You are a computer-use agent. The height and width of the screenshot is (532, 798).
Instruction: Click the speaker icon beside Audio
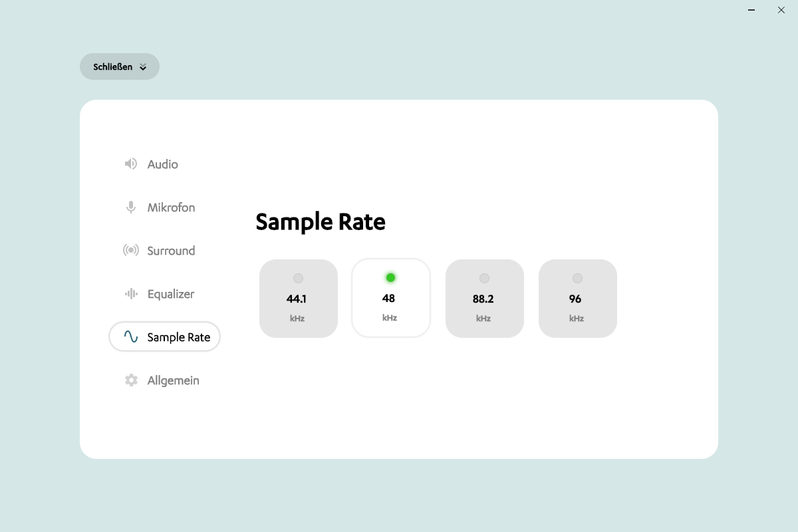tap(131, 164)
